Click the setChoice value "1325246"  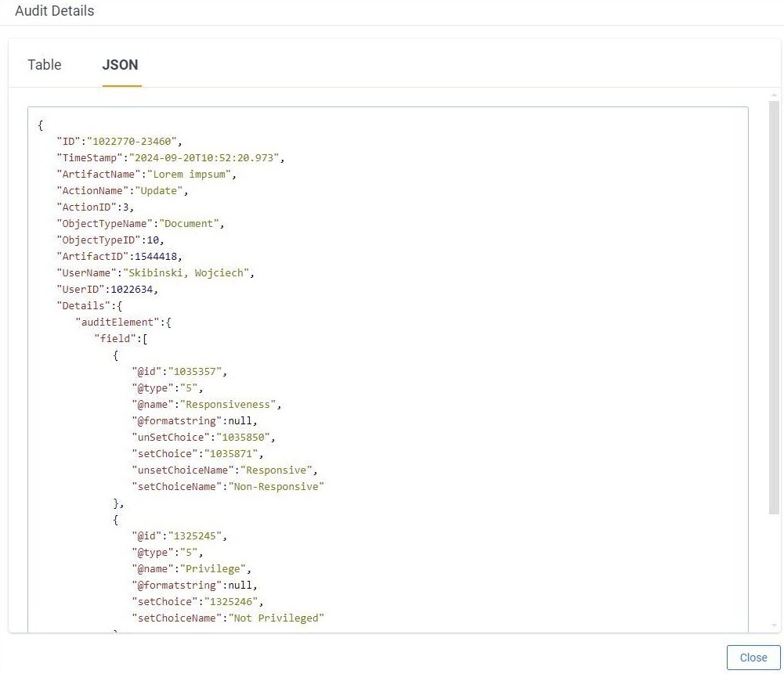[x=231, y=602]
